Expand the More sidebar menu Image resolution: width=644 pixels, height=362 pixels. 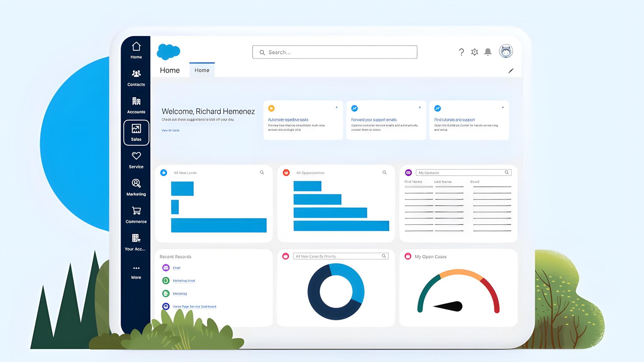coord(136,272)
